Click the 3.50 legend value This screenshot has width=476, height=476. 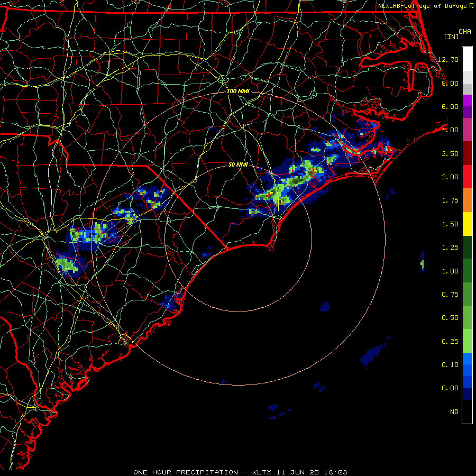tap(450, 153)
